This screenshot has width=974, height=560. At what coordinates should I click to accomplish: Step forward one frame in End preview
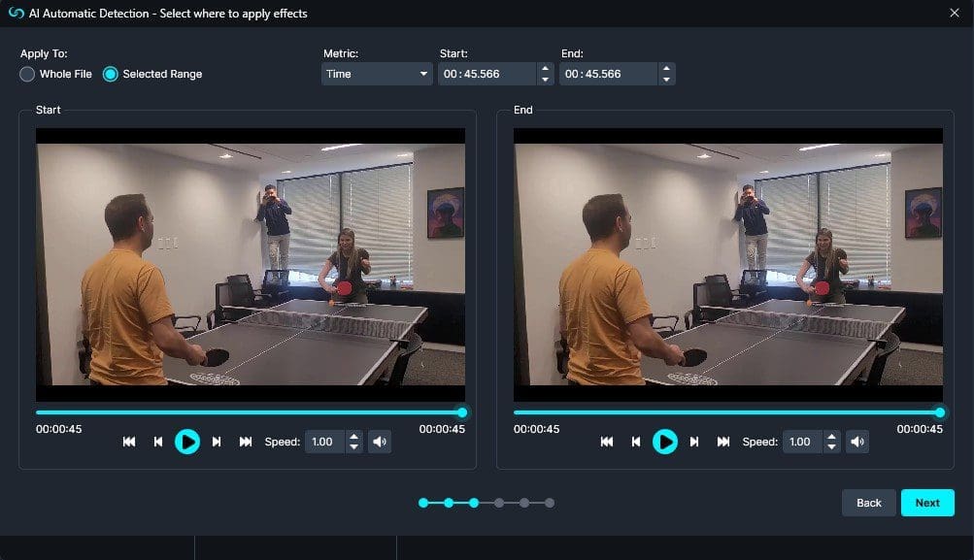tap(694, 442)
